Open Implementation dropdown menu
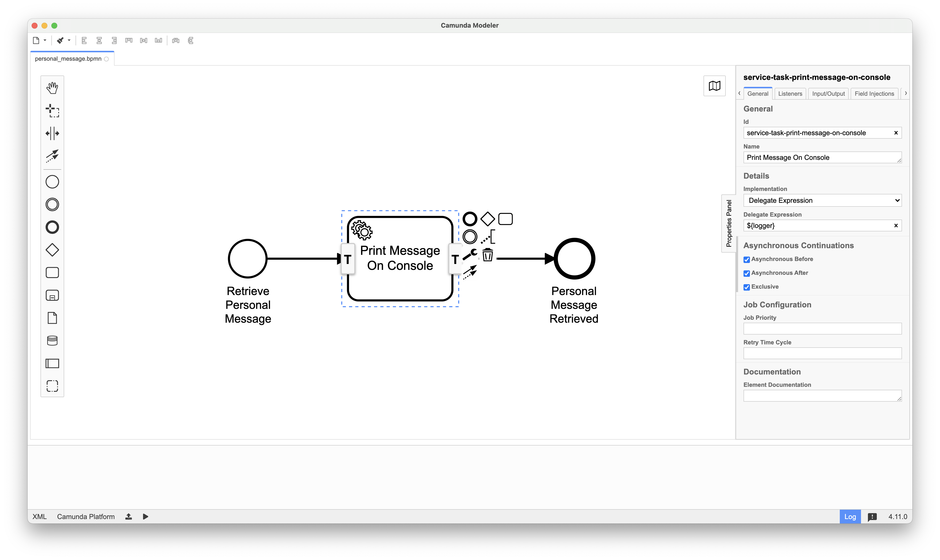The image size is (940, 560). 822,200
